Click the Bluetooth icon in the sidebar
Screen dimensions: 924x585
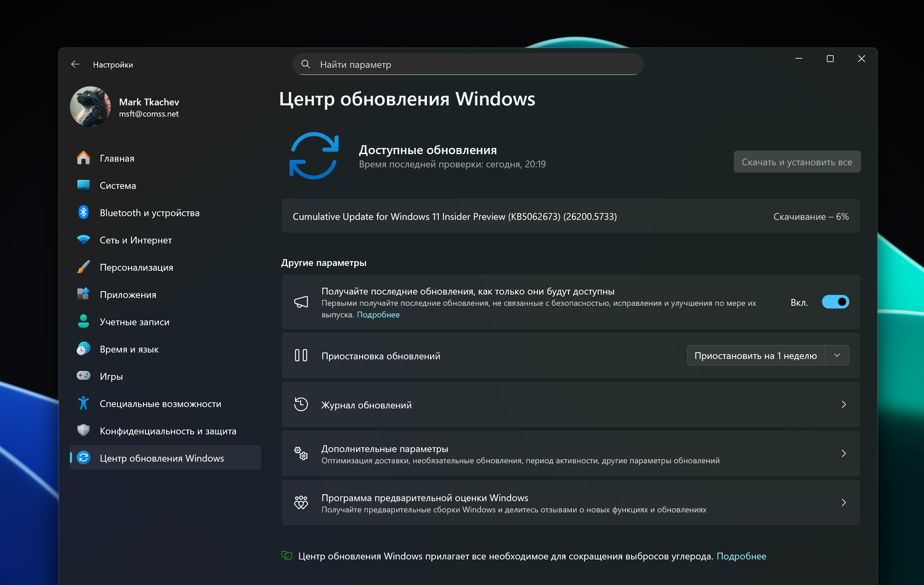tap(84, 213)
